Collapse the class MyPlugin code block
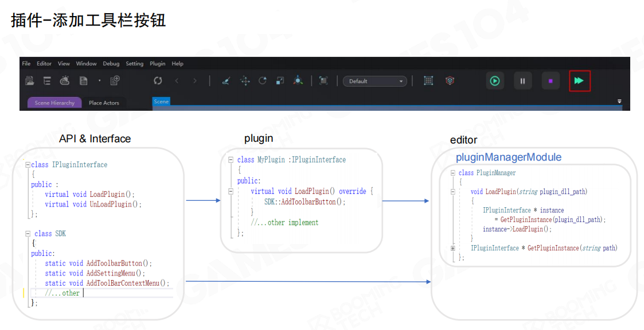 pyautogui.click(x=230, y=160)
